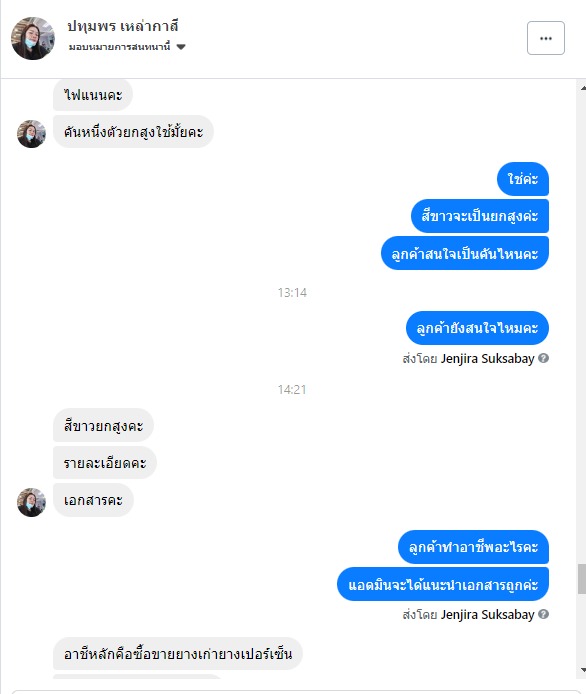Click the มอบหมายการสนทนานี้ assign label
Image resolution: width=586 pixels, height=694 pixels.
120,47
